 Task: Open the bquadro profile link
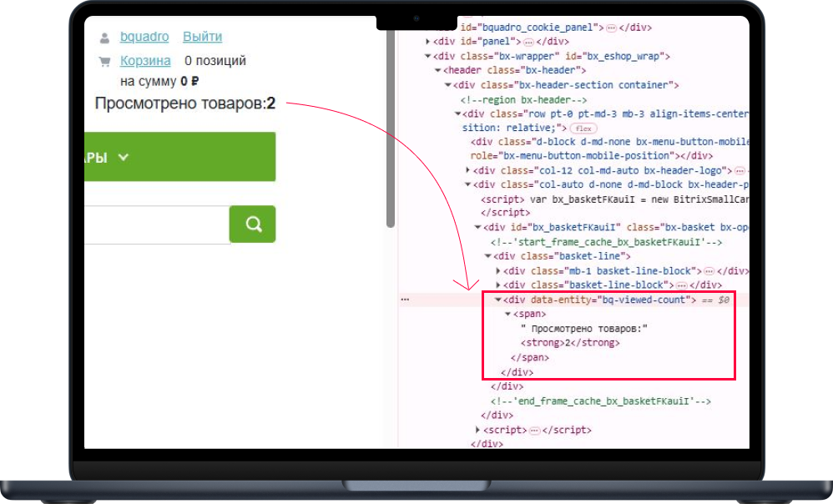click(144, 37)
